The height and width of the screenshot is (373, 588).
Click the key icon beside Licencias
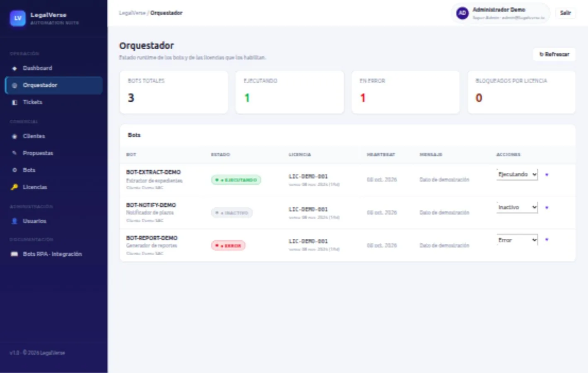click(x=14, y=187)
